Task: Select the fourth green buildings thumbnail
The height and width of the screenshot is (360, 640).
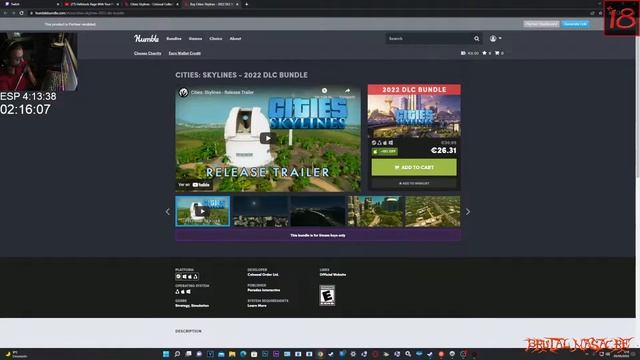Action: pos(375,211)
